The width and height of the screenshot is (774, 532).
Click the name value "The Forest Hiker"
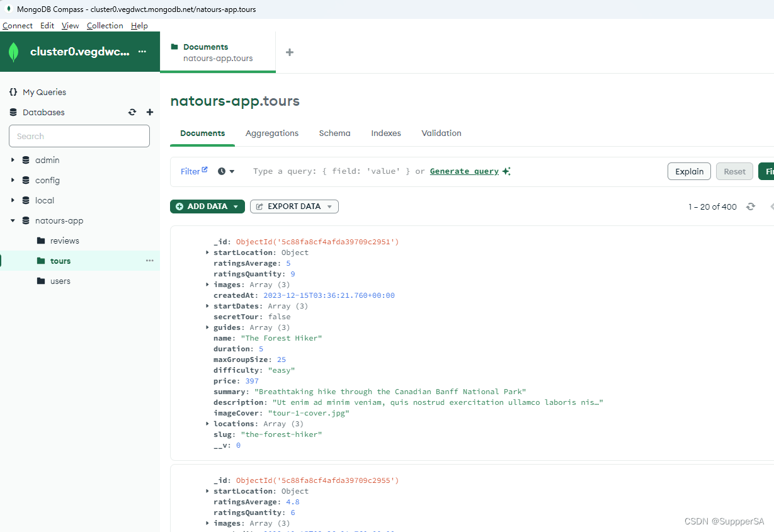(x=282, y=338)
